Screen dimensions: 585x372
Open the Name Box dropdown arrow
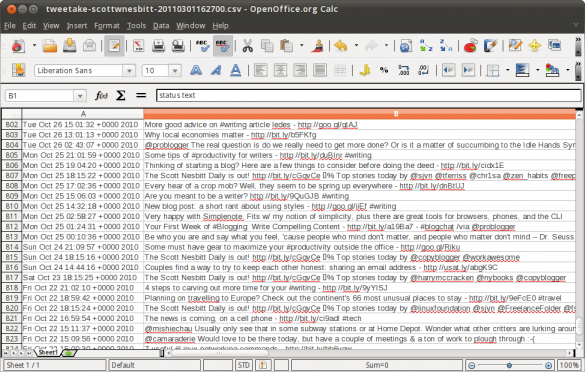point(79,96)
